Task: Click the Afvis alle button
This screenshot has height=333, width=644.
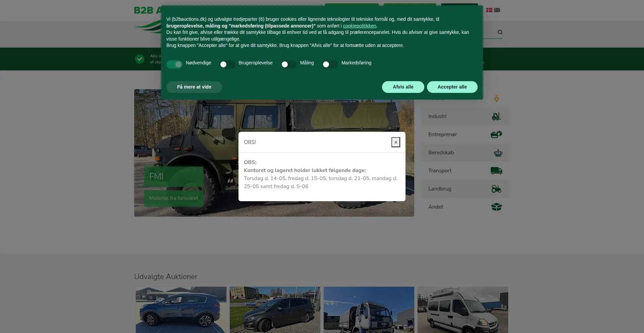Action: 403,87
